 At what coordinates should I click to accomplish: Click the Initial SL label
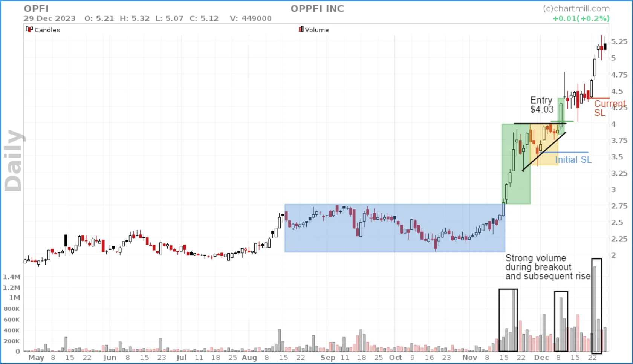coord(573,160)
